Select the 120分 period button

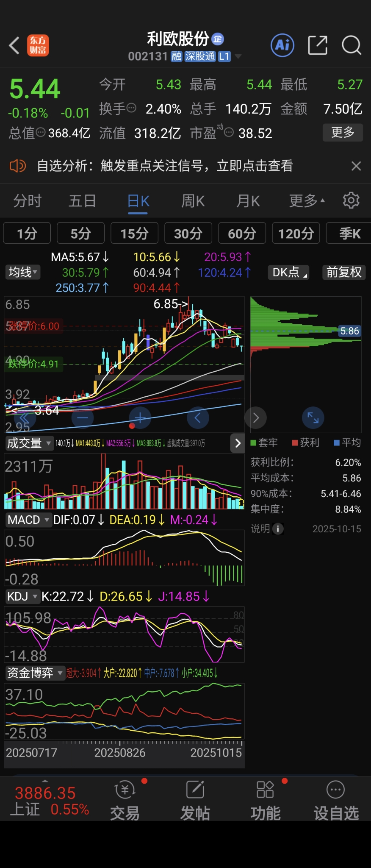(296, 233)
